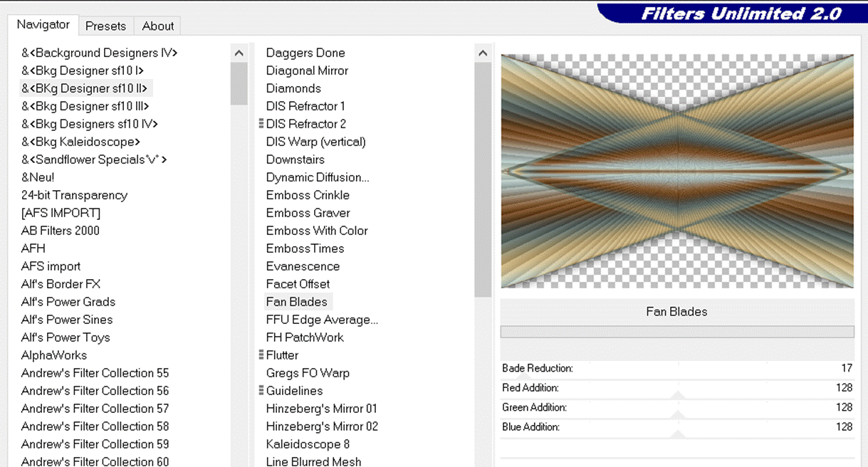Adjust the Green Addition slider

click(677, 413)
